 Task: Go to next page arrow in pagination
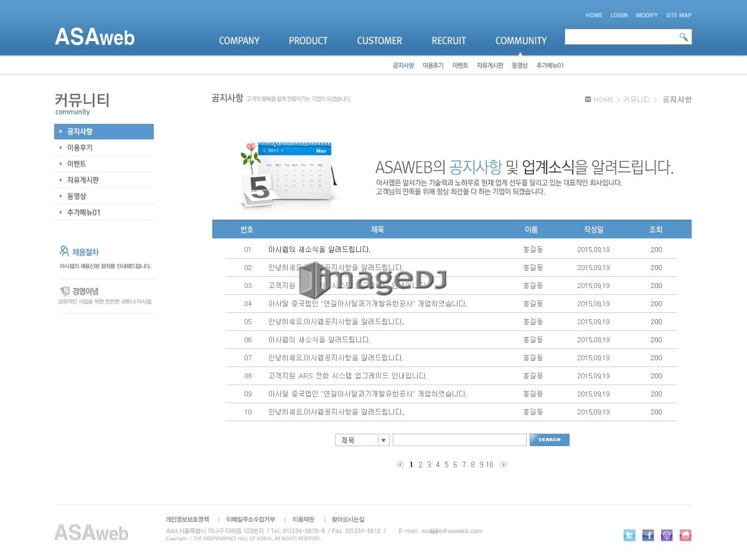[504, 465]
